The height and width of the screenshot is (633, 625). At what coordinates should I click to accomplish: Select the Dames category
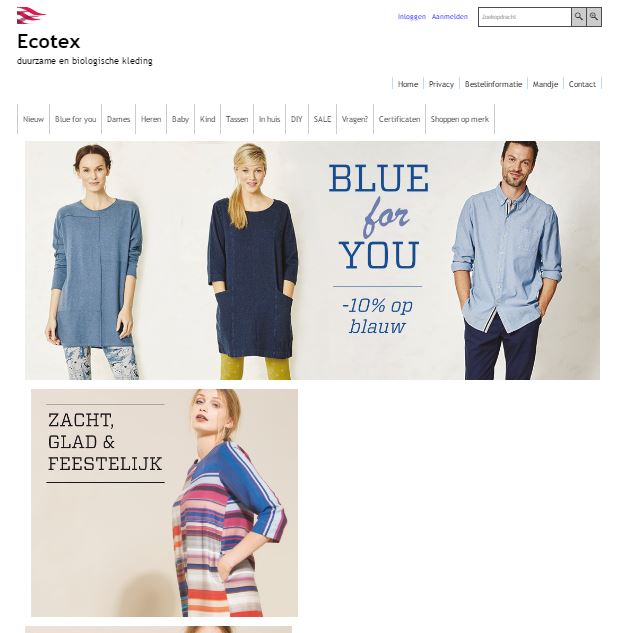[x=118, y=119]
